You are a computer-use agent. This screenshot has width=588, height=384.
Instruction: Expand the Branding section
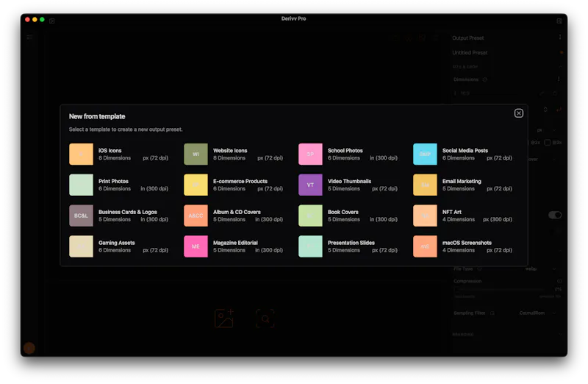pos(560,334)
